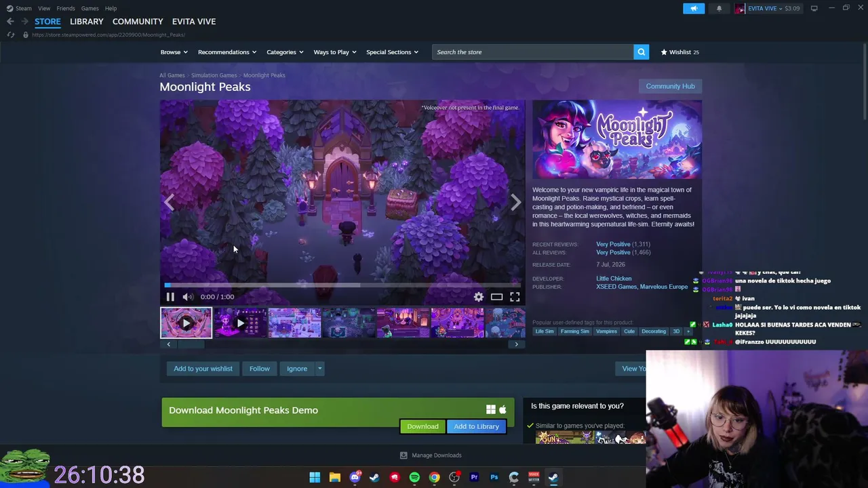Reload the store page with the refresh icon
The image size is (868, 488).
pos(10,35)
